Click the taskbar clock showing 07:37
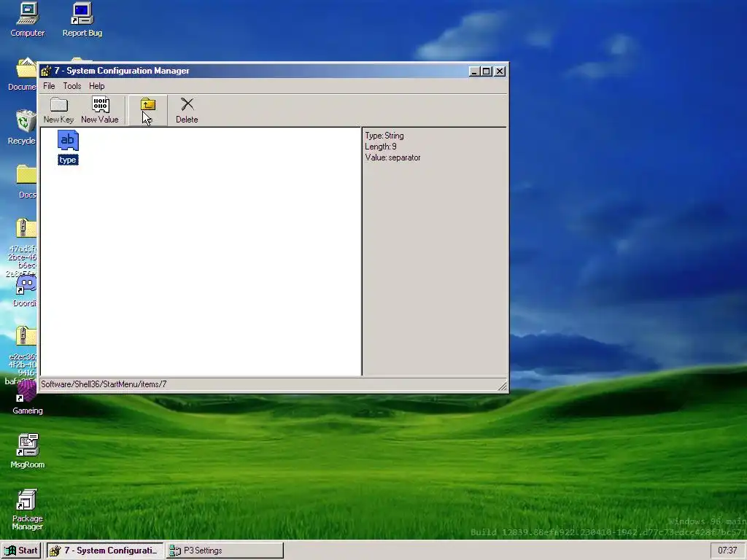The image size is (747, 560). (727, 551)
